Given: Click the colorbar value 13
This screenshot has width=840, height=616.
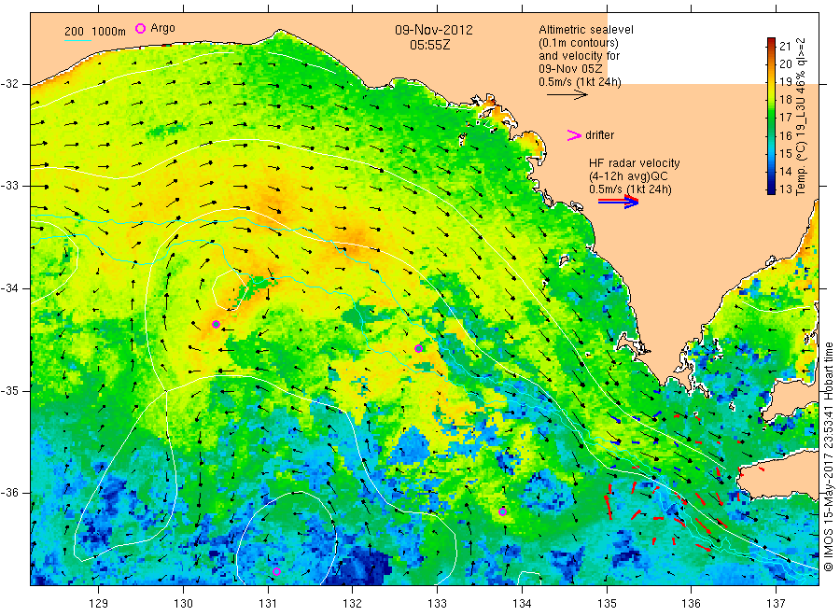Looking at the screenshot, I should 785,189.
